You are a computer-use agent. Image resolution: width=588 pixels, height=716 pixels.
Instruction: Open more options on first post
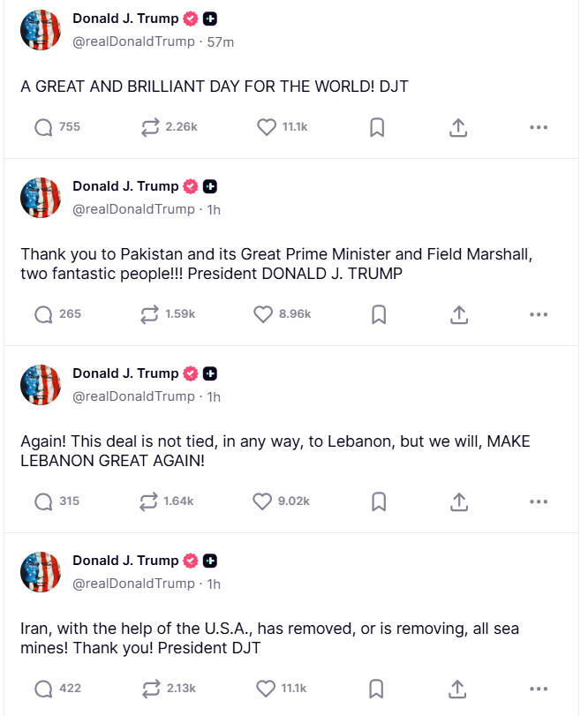click(x=539, y=127)
